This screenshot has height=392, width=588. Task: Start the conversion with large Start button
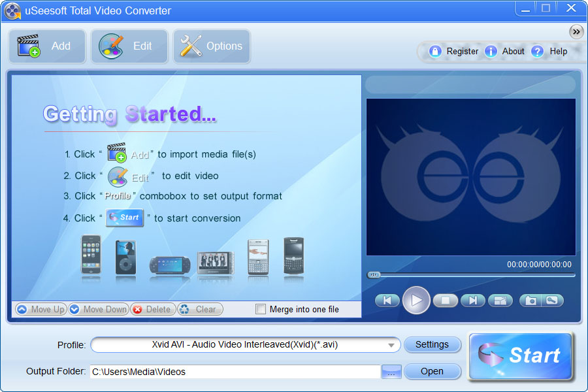tap(521, 356)
